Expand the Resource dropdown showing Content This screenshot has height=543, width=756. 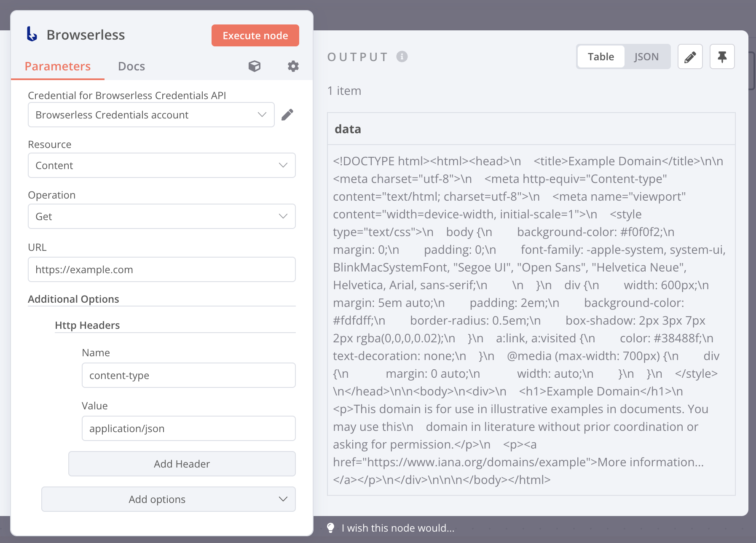[x=162, y=165]
